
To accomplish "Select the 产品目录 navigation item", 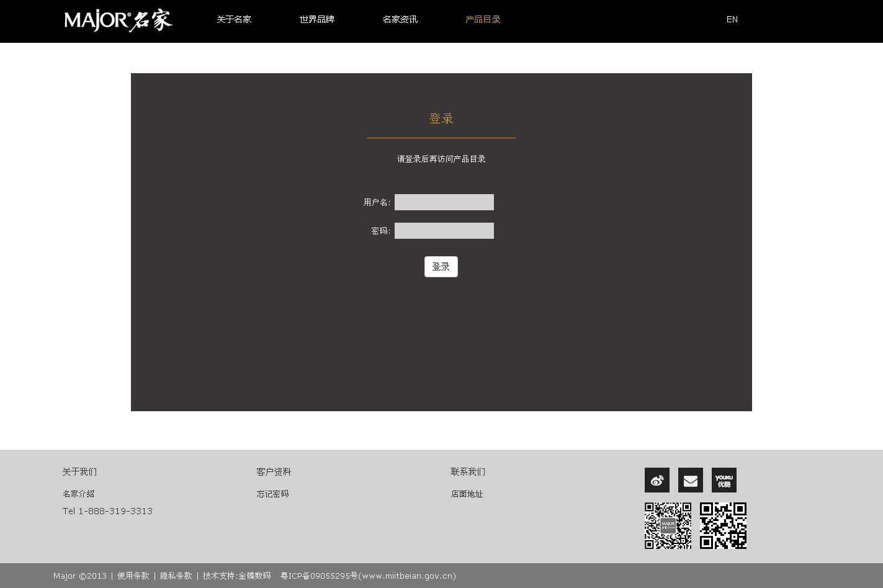I will click(x=483, y=20).
